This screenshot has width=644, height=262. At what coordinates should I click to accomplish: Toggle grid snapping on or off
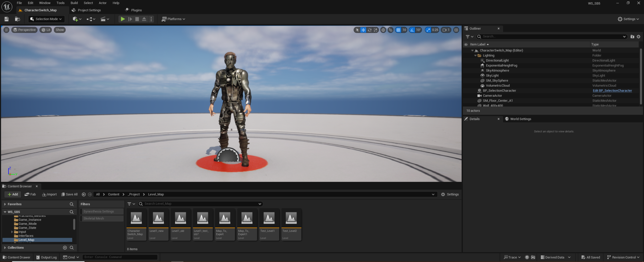398,30
